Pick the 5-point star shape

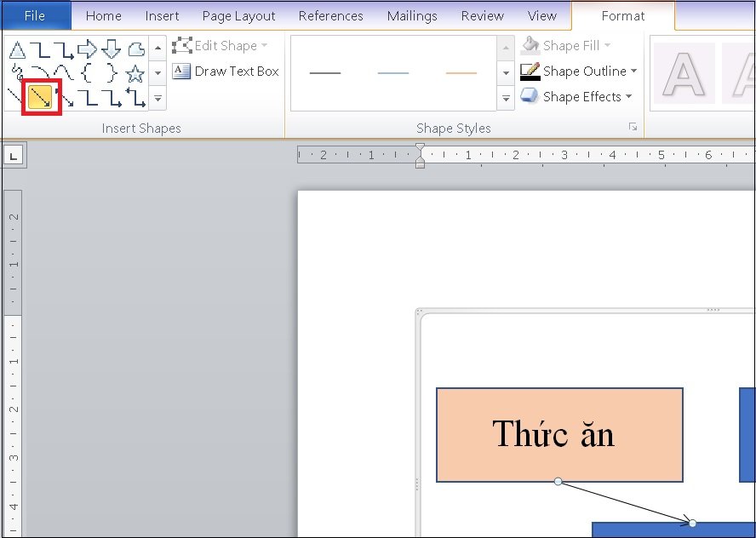pyautogui.click(x=135, y=74)
